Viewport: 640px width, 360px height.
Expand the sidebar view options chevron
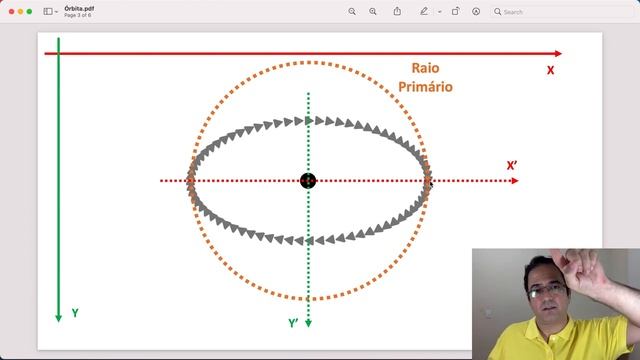(56, 12)
